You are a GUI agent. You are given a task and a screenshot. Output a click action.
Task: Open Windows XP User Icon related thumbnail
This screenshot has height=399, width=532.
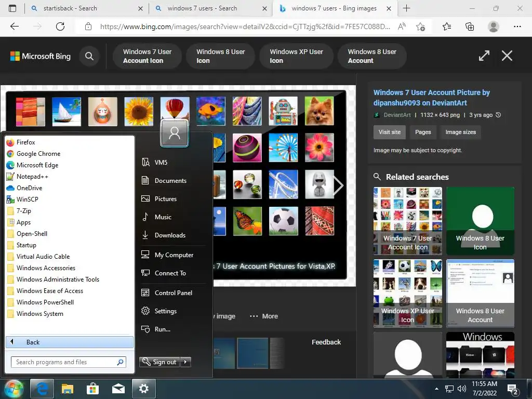pos(407,293)
